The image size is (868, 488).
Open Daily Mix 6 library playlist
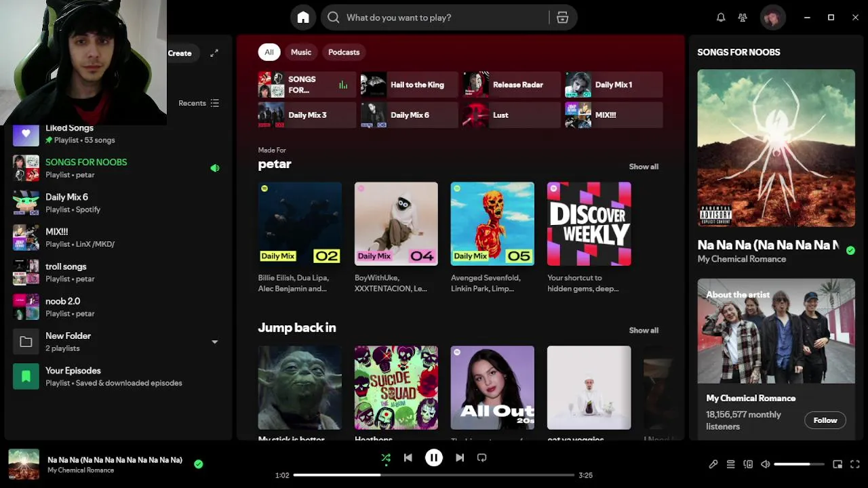pyautogui.click(x=119, y=203)
